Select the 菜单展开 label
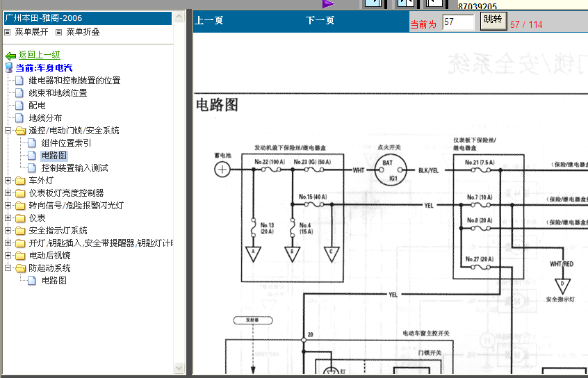 click(x=31, y=32)
